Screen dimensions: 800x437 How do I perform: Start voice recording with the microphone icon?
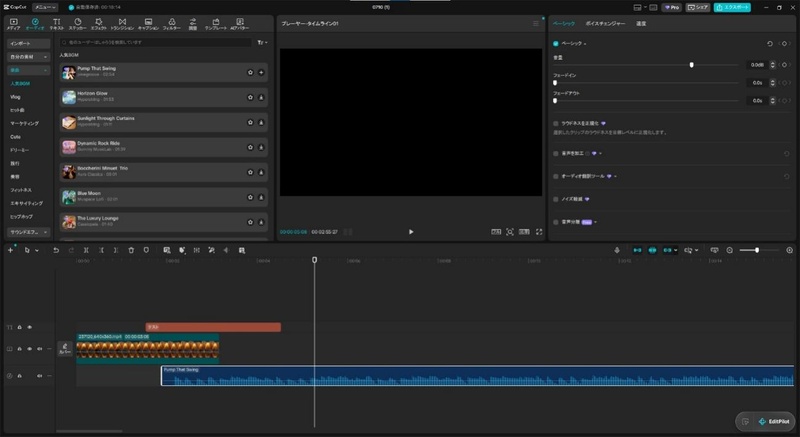tap(617, 250)
